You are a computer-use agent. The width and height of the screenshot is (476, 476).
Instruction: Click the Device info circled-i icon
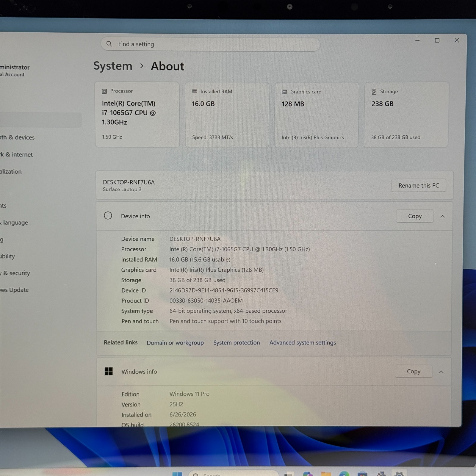coord(108,216)
